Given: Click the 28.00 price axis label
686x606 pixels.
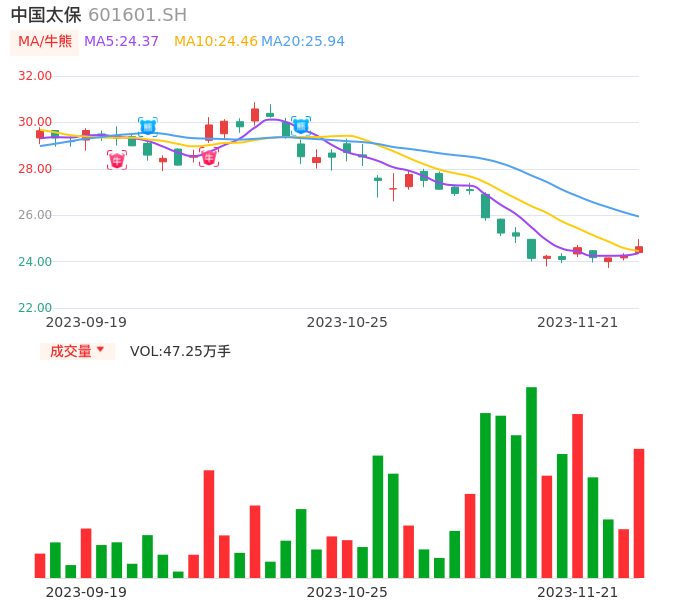Looking at the screenshot, I should click(x=35, y=169).
